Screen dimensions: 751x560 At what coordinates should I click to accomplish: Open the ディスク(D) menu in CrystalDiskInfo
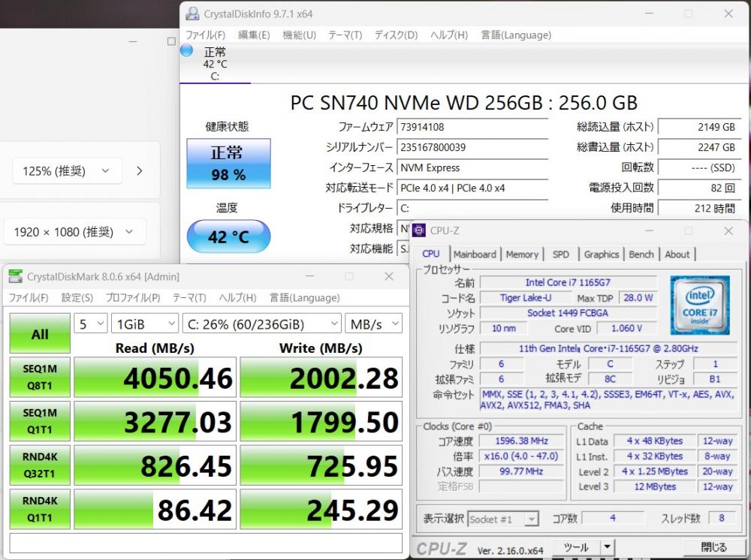click(396, 35)
